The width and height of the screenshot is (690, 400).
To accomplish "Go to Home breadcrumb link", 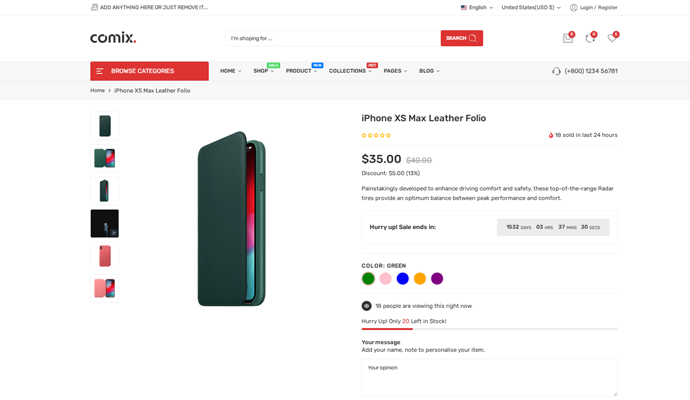I will [x=97, y=90].
